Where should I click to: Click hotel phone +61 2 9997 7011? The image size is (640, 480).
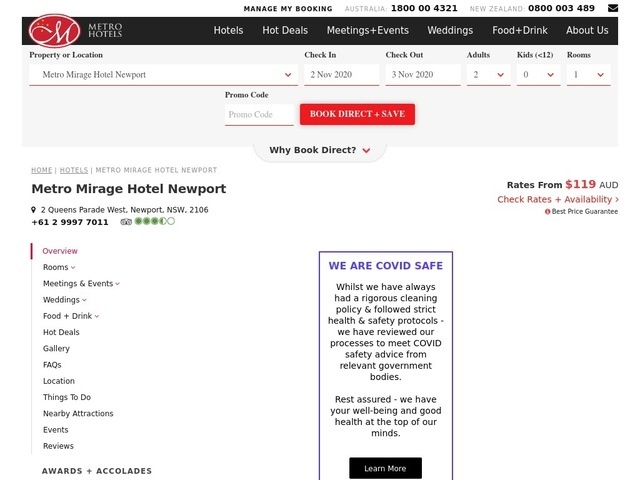[x=70, y=222]
